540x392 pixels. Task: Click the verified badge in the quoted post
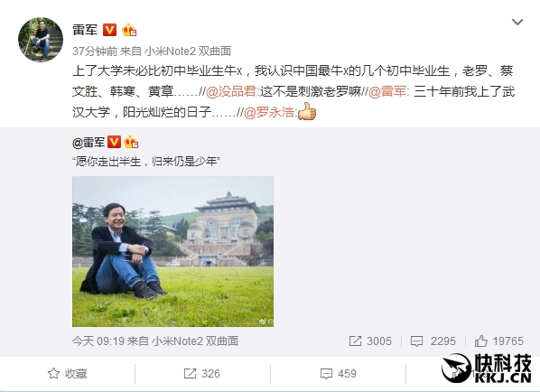pos(114,142)
